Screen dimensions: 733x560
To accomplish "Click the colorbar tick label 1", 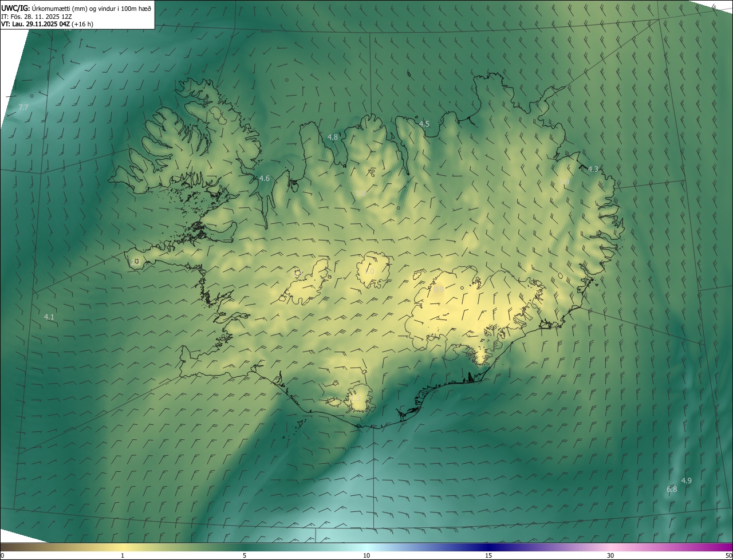I will 123,555.
